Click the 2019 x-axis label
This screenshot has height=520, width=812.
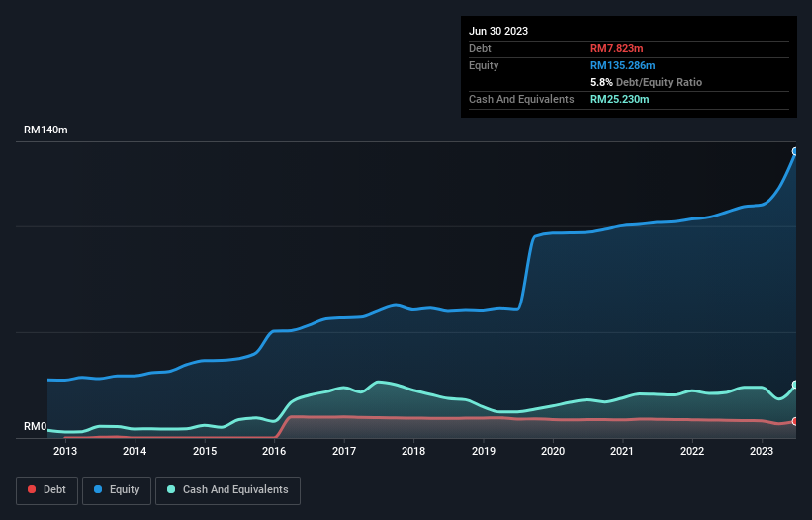484,451
